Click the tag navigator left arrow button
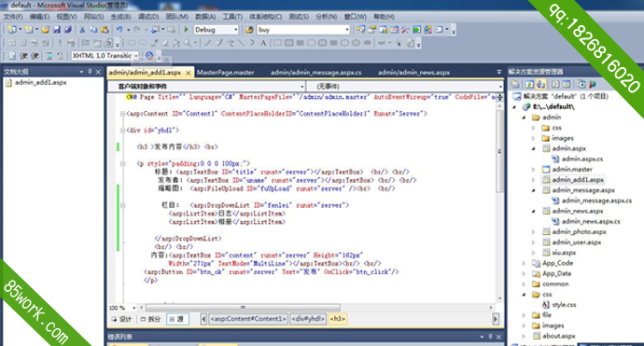Screen dimensions: 644x346 [203, 319]
